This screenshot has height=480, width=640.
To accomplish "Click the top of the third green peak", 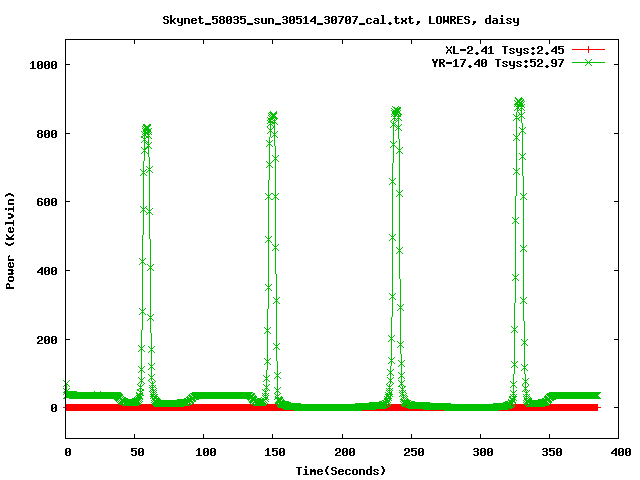I will click(396, 111).
